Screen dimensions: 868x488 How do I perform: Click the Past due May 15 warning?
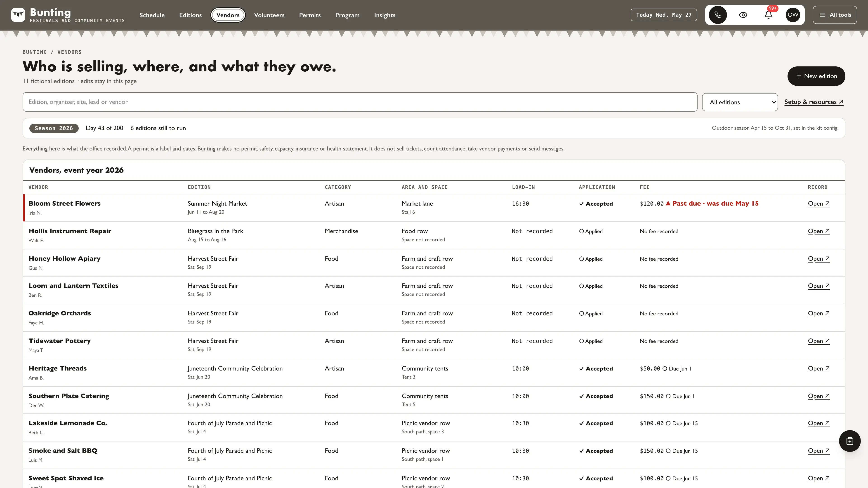[712, 203]
